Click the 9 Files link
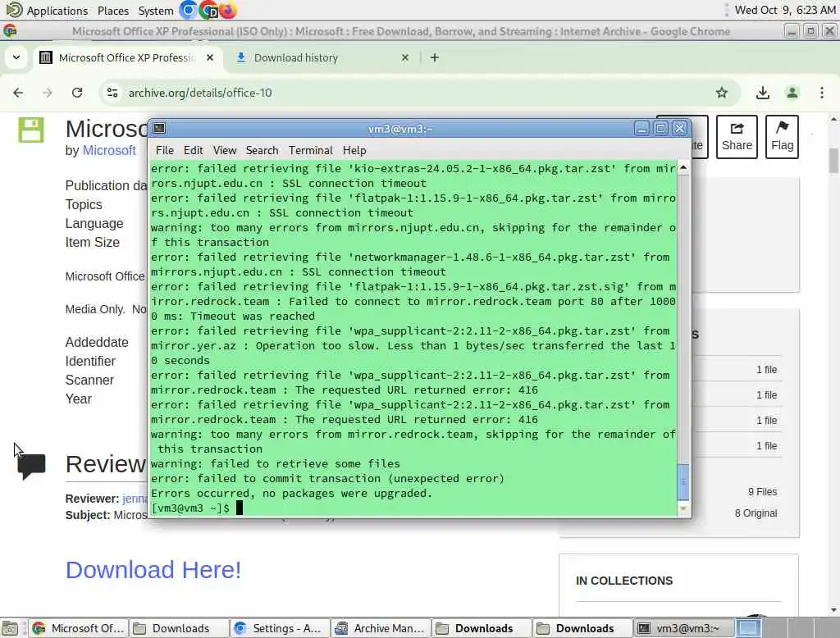The image size is (840, 638). [x=762, y=492]
